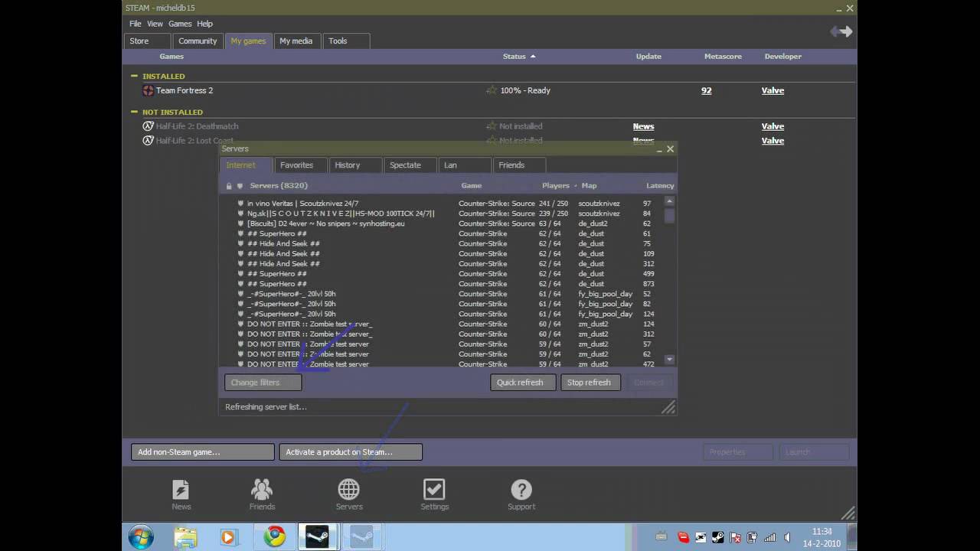Sort servers by the Map column
980x551 pixels.
(589, 186)
